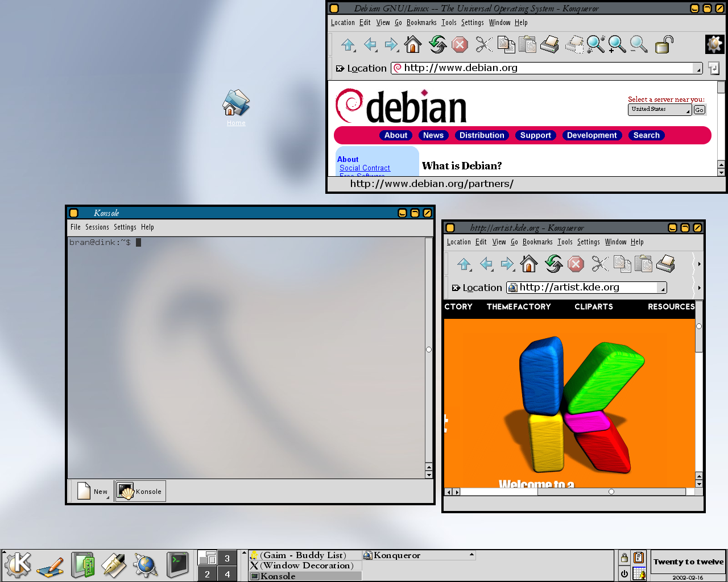Go Home in the Debian Konqueror window
This screenshot has width=728, height=582.
[413, 44]
